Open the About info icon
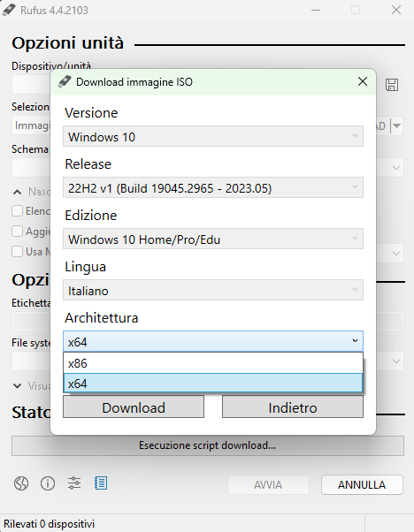Screen dimensions: 414x532 [48, 483]
